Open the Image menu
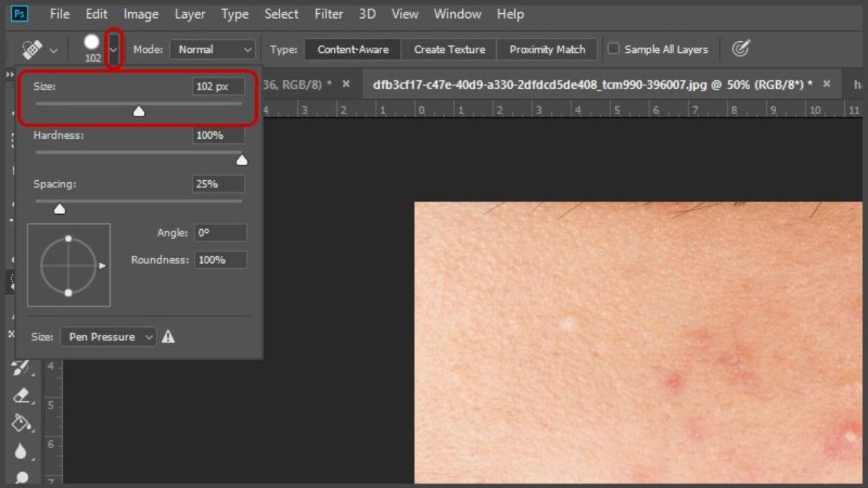 (141, 14)
